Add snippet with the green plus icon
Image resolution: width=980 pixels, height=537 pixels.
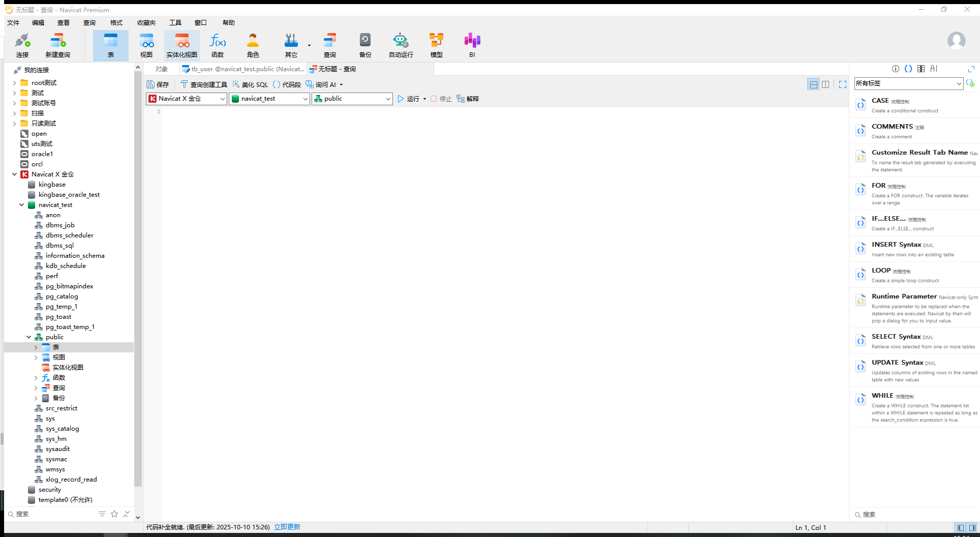pos(971,83)
